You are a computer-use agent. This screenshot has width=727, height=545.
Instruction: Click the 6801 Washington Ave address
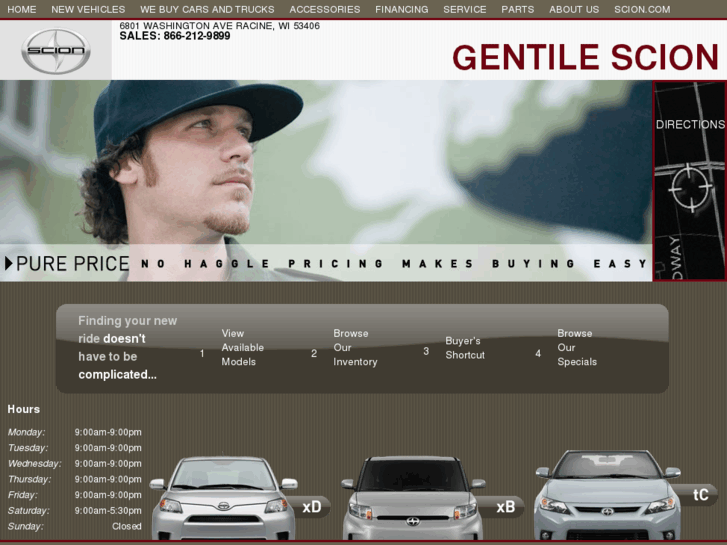tap(219, 26)
